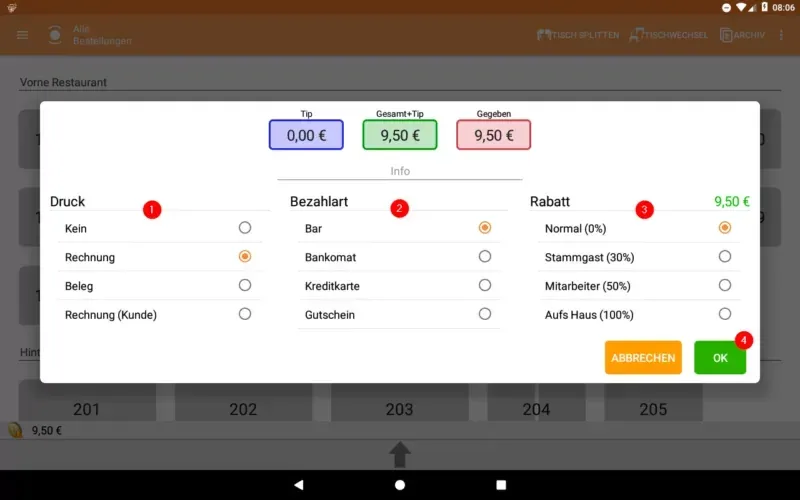
Task: Click the green OK button
Action: [720, 358]
